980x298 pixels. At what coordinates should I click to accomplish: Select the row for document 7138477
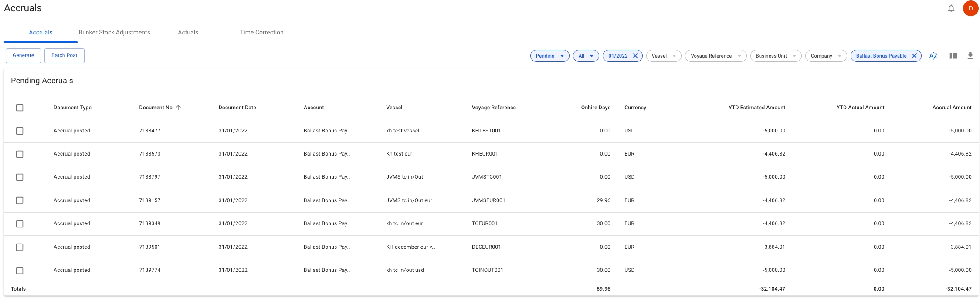20,131
